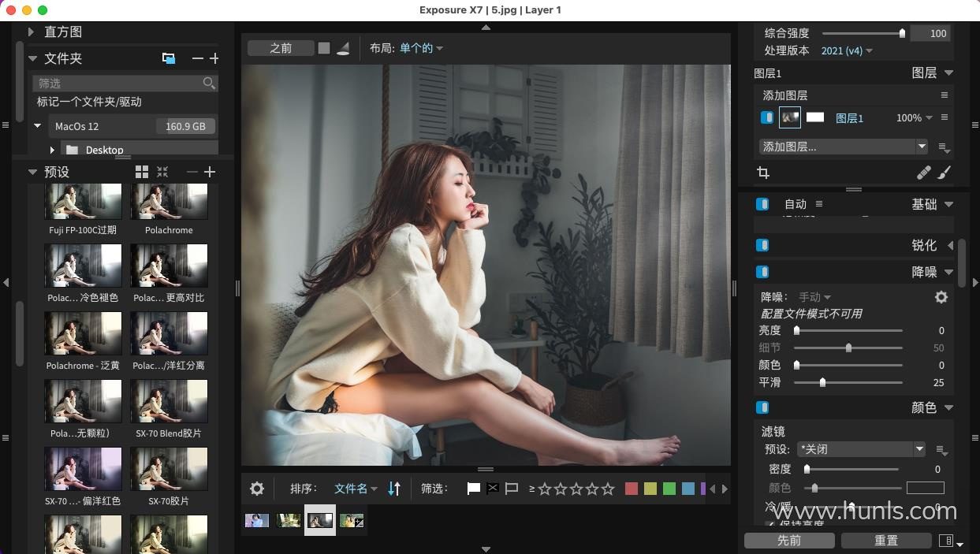This screenshot has height=554, width=980.
Task: Select the crop tool icon
Action: [x=763, y=173]
